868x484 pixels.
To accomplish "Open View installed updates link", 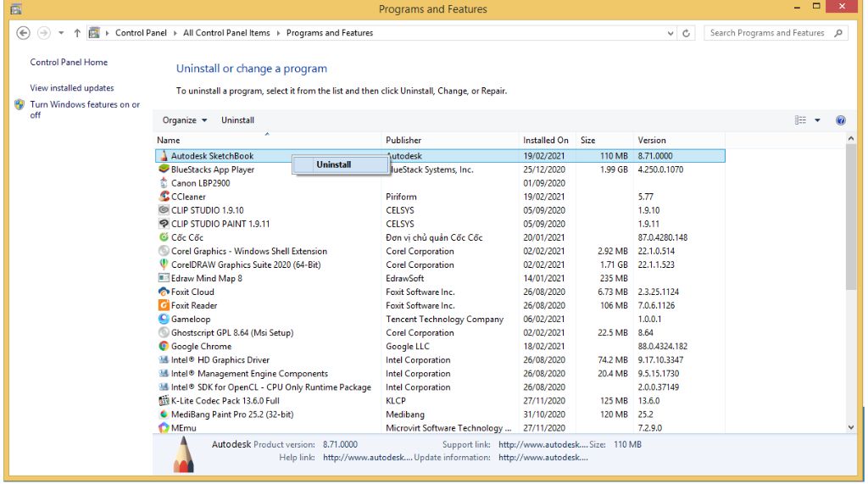I will [72, 87].
